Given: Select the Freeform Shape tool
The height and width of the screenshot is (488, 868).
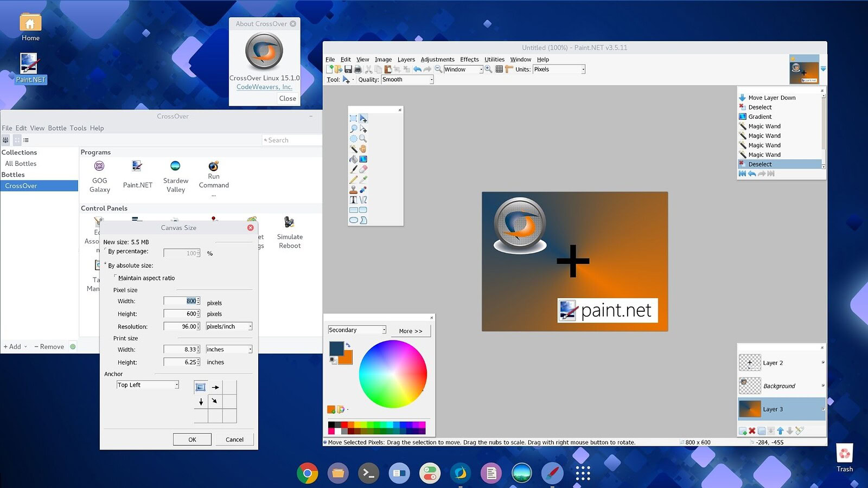Looking at the screenshot, I should point(363,220).
